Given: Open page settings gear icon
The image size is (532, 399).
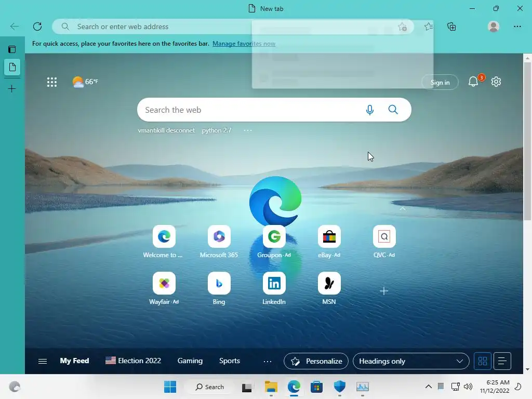Looking at the screenshot, I should pos(496,82).
